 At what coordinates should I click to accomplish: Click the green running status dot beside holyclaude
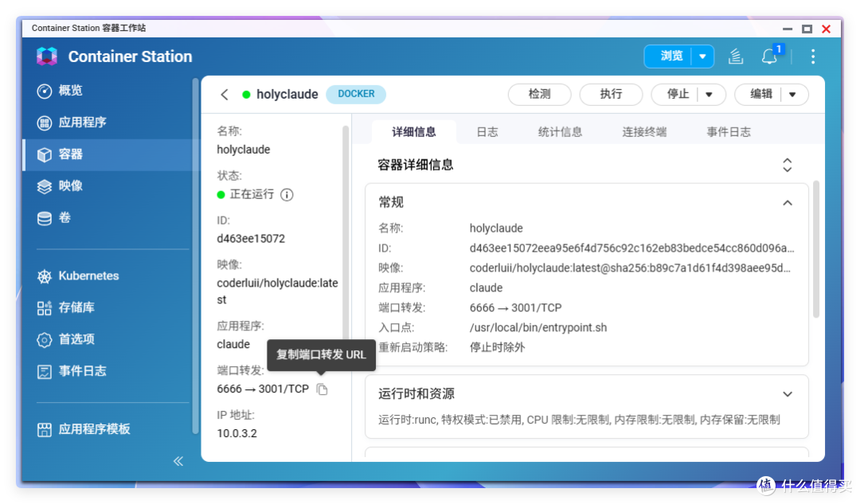pos(246,95)
